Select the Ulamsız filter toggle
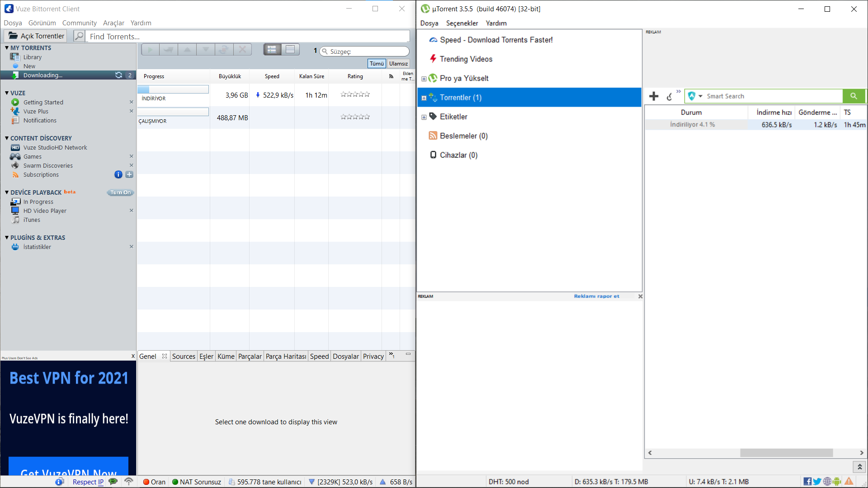 [x=398, y=64]
